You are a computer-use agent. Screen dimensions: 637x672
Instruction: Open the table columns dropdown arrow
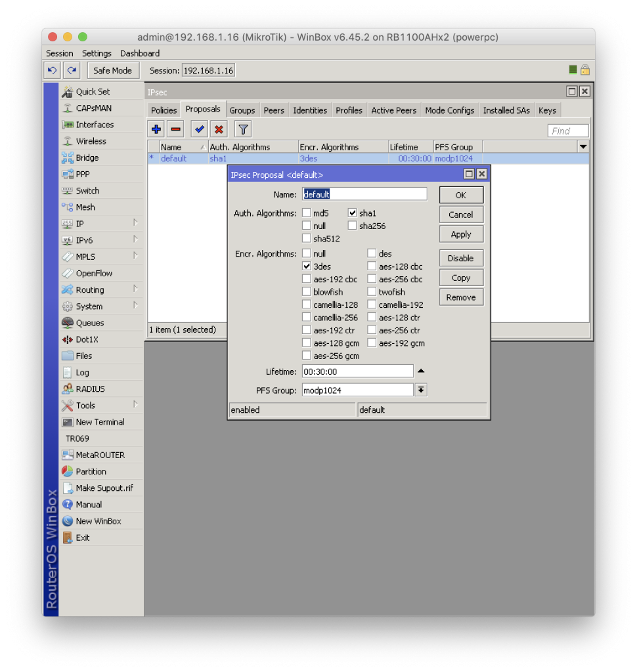click(x=582, y=147)
